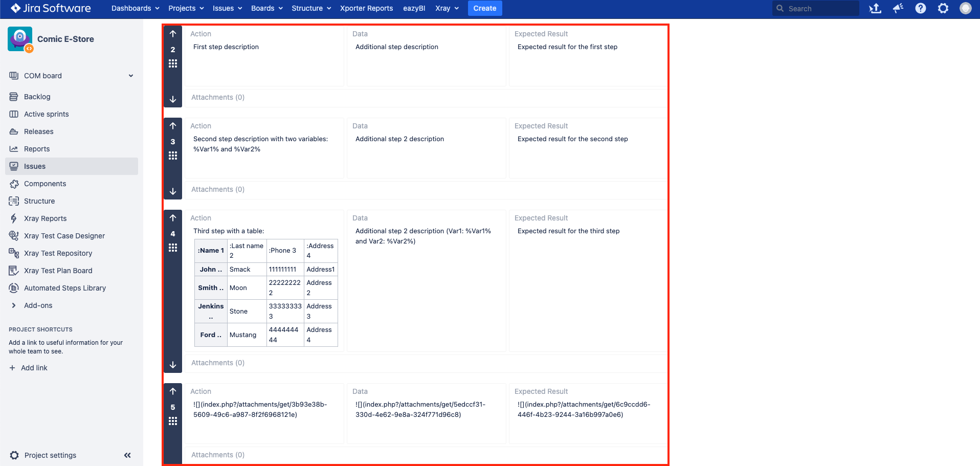Open Reports in sidebar
This screenshot has width=980, height=466.
pyautogui.click(x=72, y=149)
